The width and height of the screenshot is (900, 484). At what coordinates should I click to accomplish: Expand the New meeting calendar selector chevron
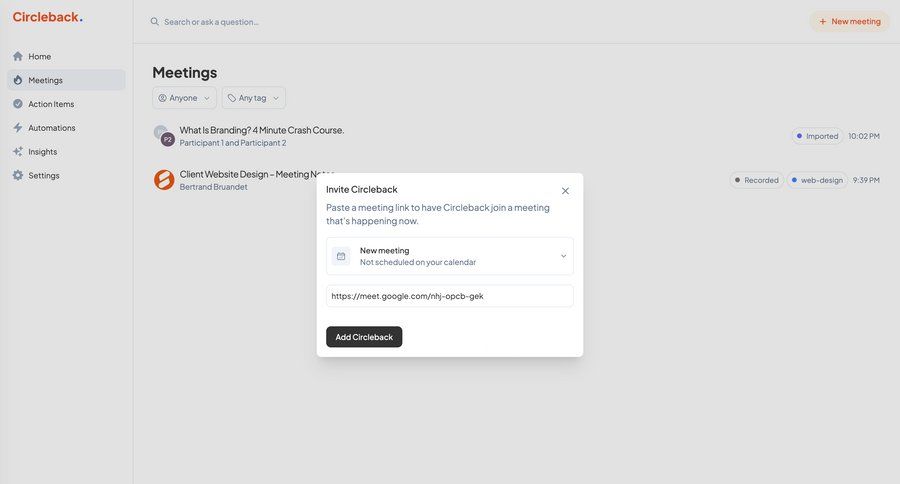coord(564,256)
